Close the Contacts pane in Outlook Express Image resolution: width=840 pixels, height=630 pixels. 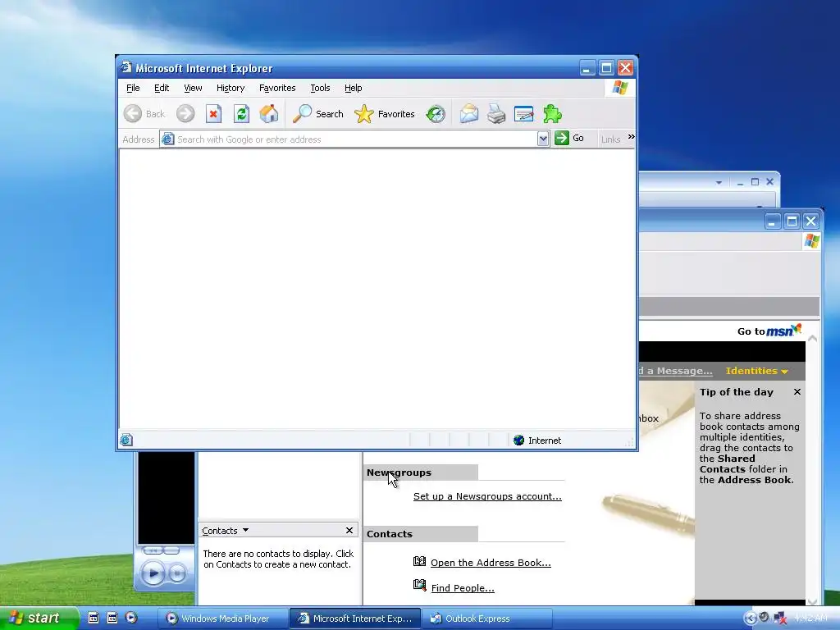pyautogui.click(x=349, y=530)
